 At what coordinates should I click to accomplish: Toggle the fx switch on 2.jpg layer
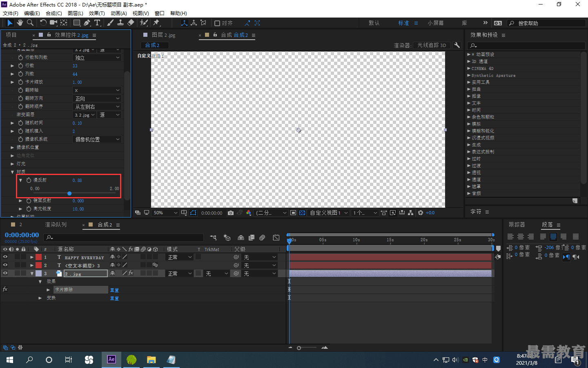coord(131,273)
